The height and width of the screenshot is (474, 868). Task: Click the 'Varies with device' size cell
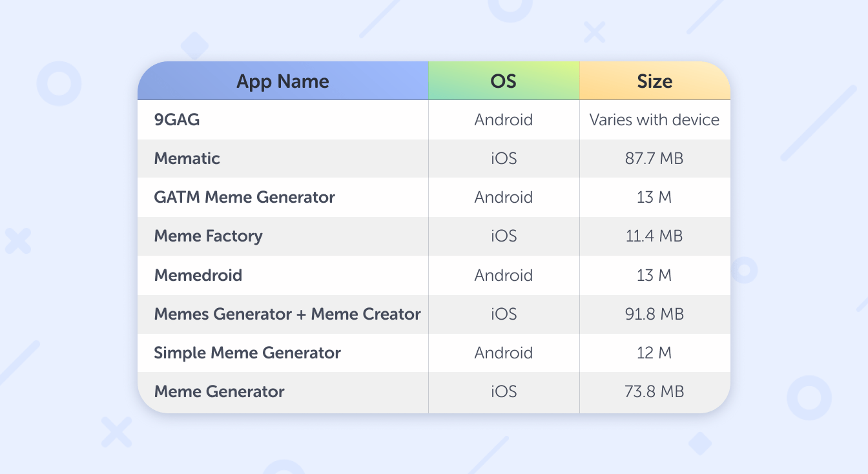point(654,119)
